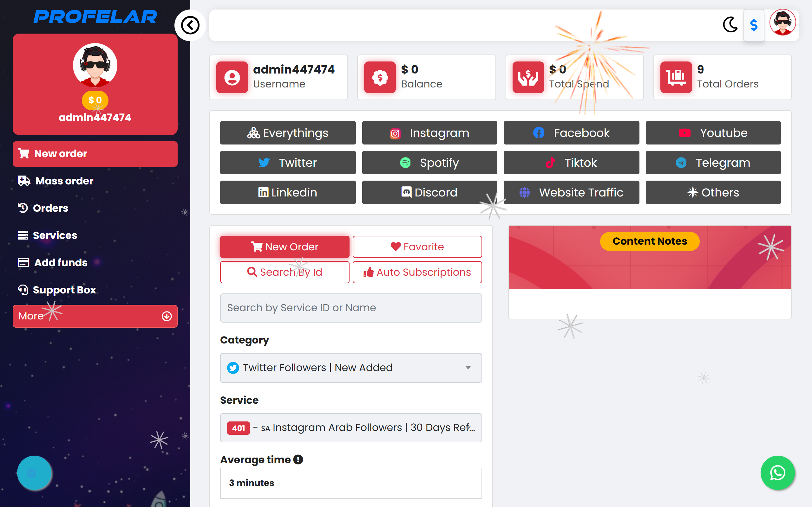Switch to Auto Subscriptions tab
The width and height of the screenshot is (812, 507).
(417, 272)
